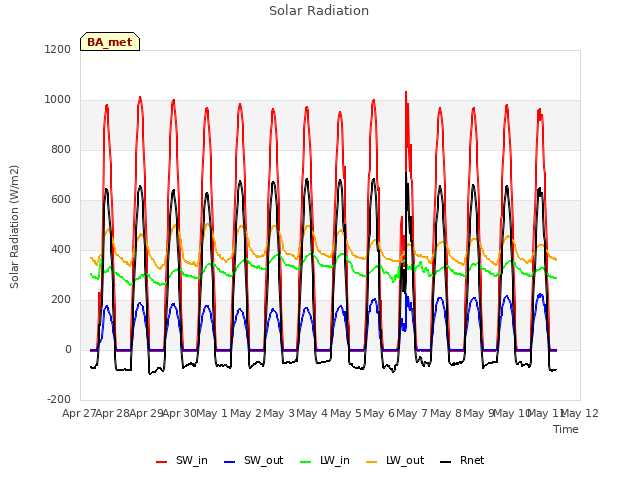Click the SW_in legend entry
640x480 pixels.
(182, 460)
